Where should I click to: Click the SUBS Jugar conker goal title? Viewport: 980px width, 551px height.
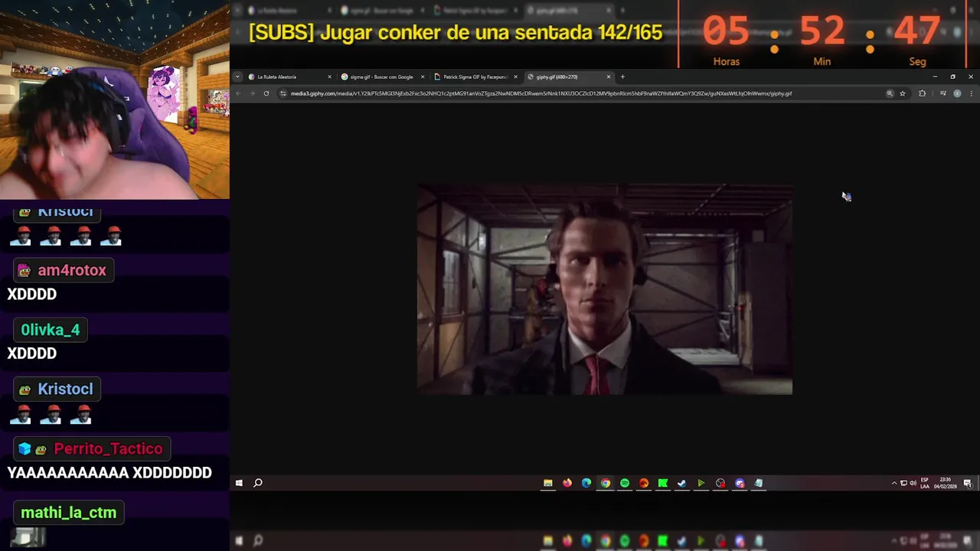pyautogui.click(x=456, y=33)
